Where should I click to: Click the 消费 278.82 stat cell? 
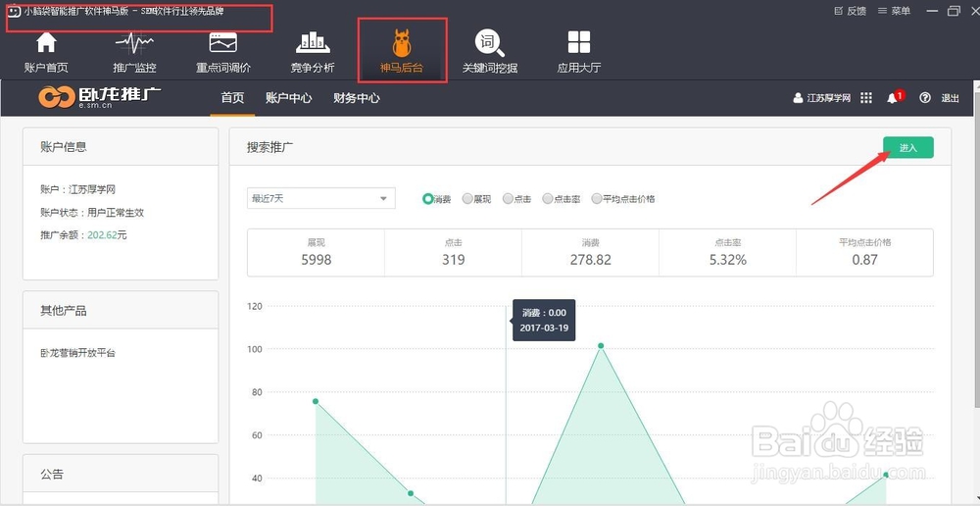[x=591, y=253]
